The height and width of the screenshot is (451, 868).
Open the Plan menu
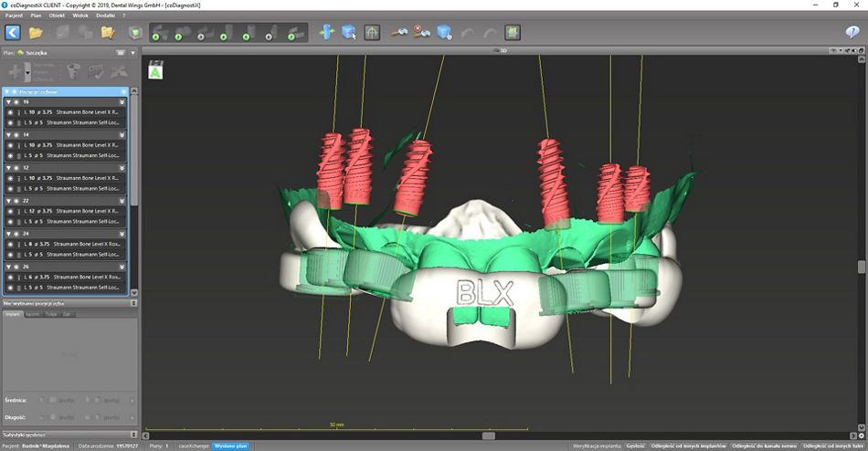click(x=36, y=16)
